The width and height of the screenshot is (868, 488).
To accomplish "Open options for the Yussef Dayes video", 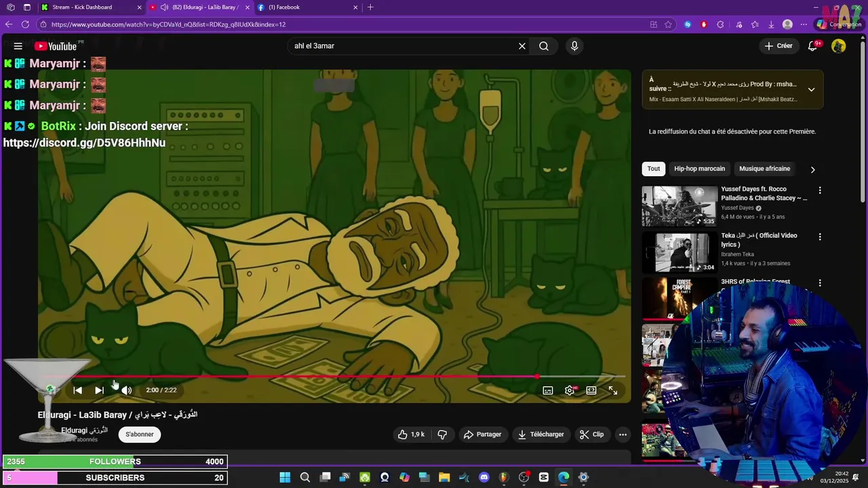I will tap(820, 190).
